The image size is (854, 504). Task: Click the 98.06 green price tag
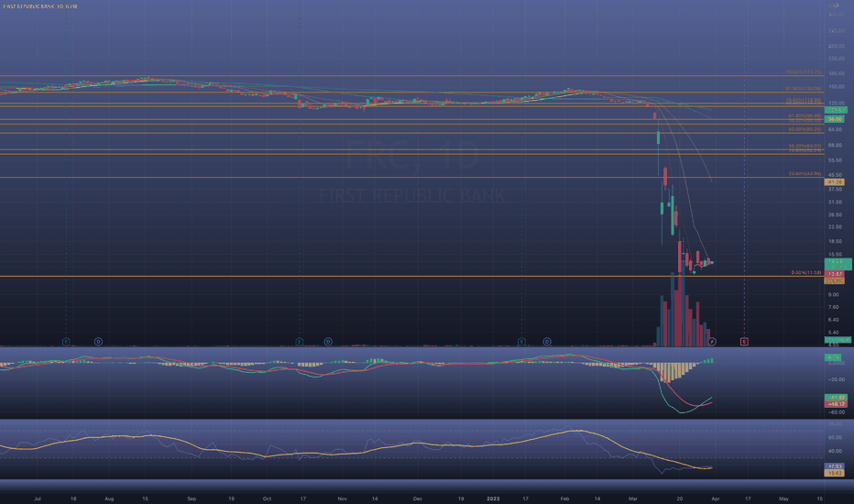835,119
